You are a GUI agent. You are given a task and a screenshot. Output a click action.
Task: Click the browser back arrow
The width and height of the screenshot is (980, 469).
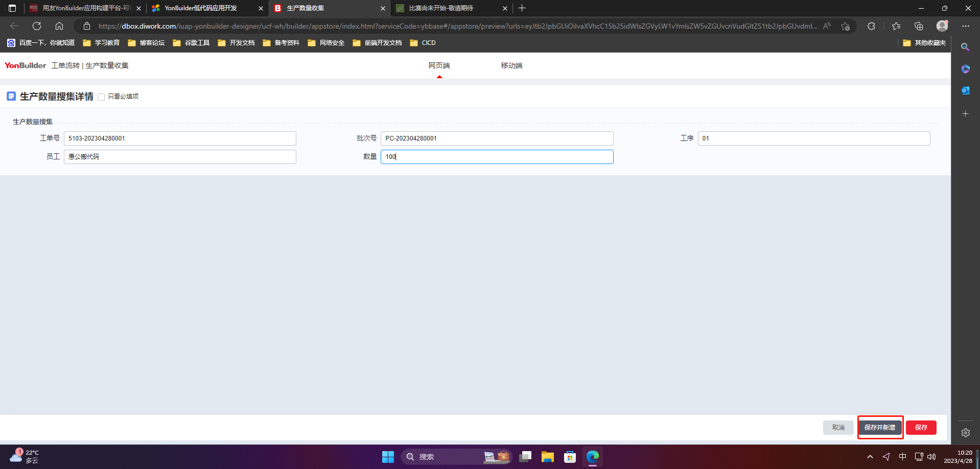point(14,26)
